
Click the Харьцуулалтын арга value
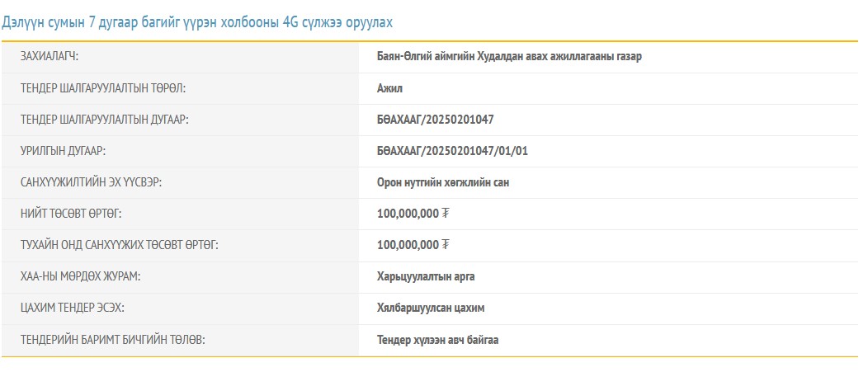425,276
